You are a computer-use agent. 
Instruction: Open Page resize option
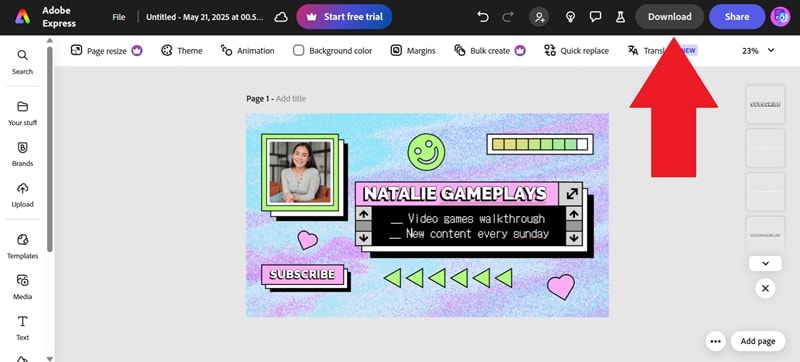pyautogui.click(x=107, y=50)
